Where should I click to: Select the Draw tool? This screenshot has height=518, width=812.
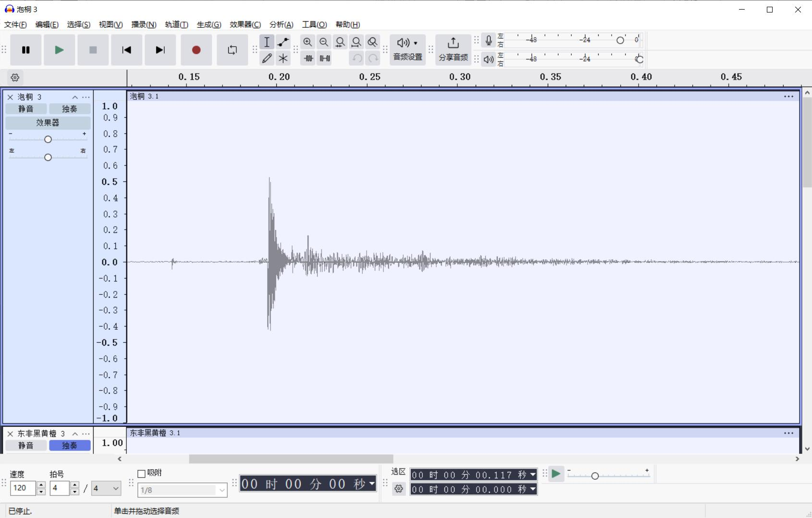pos(267,58)
